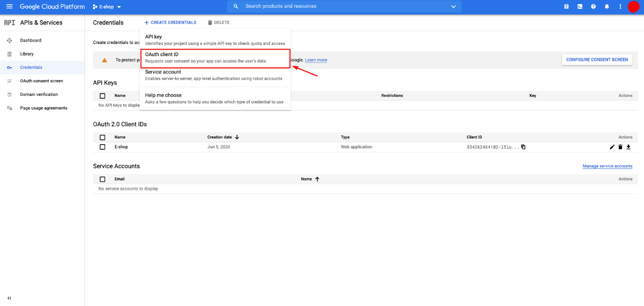The width and height of the screenshot is (644, 306).
Task: View notifications bell icon
Action: 607,7
